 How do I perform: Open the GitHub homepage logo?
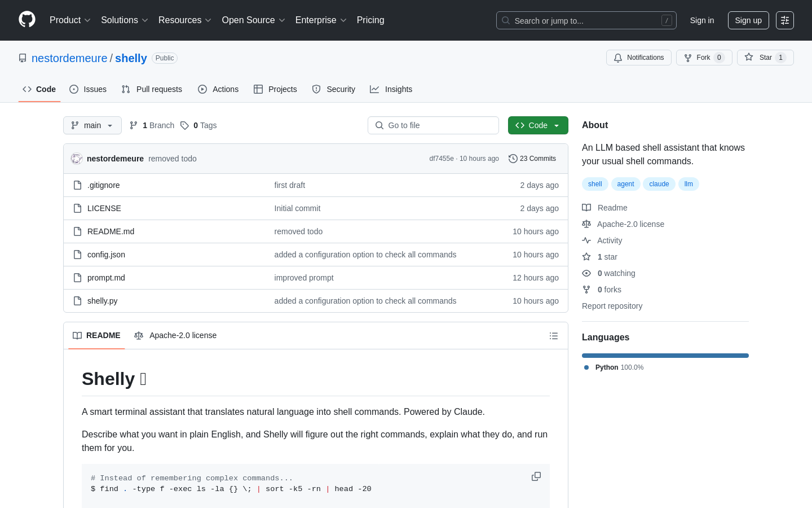pos(27,20)
